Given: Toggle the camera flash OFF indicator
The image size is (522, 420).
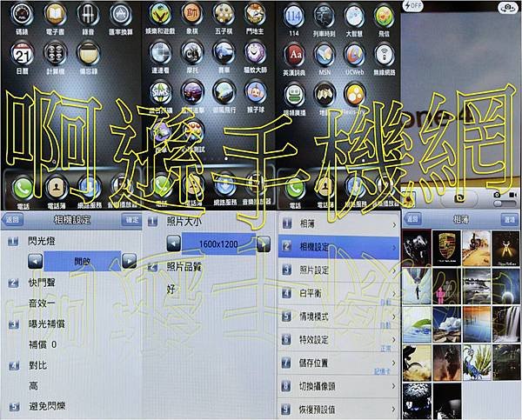Looking at the screenshot, I should click(413, 6).
